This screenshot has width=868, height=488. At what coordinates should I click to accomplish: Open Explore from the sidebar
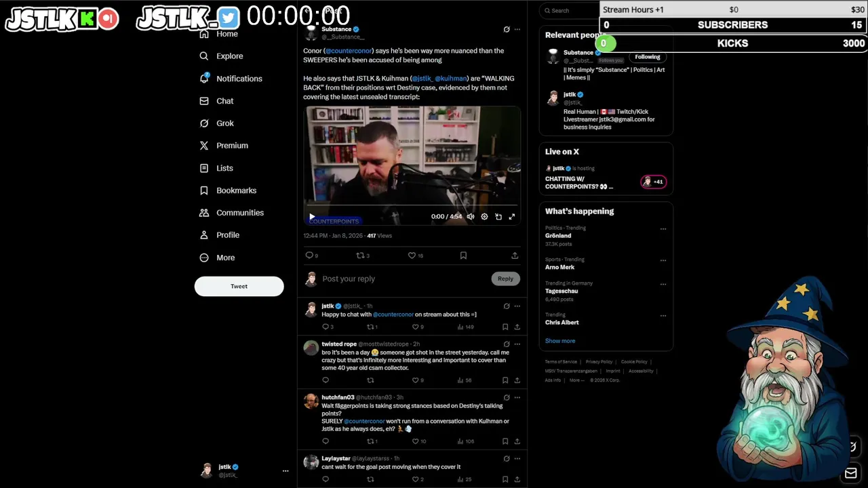coord(221,56)
